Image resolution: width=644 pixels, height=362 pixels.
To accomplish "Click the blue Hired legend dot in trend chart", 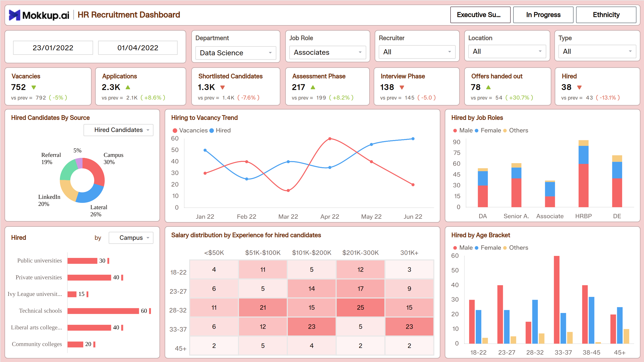I will pyautogui.click(x=212, y=130).
